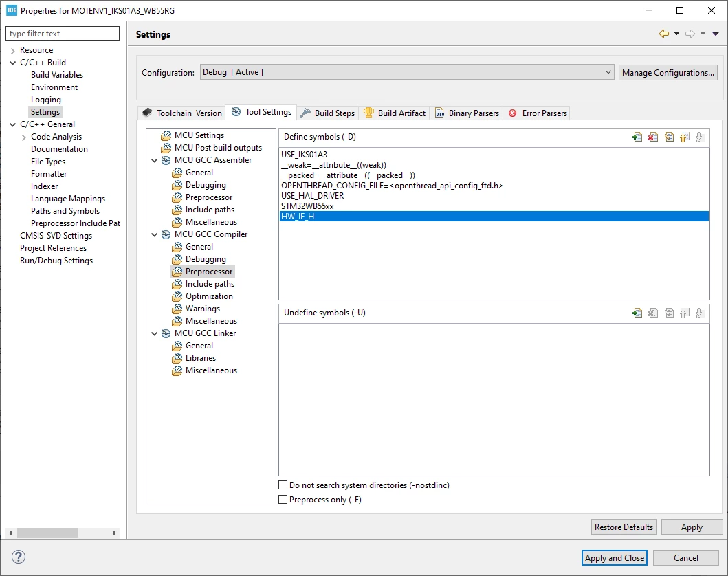This screenshot has height=576, width=728.
Task: Switch to the Build Steps tab
Action: point(328,113)
